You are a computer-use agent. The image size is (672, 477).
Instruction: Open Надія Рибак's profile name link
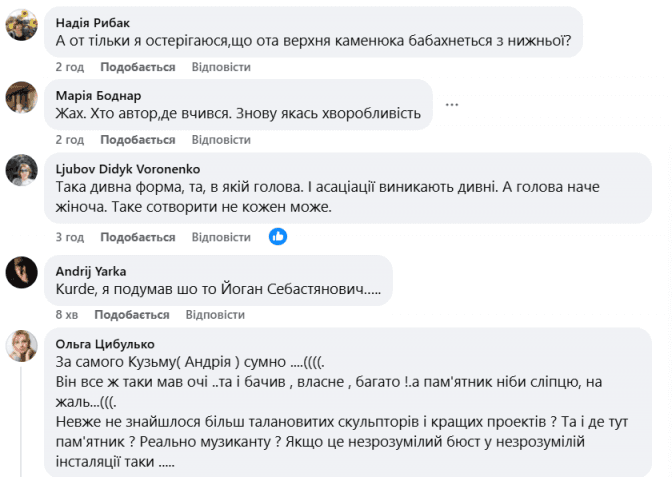click(93, 23)
